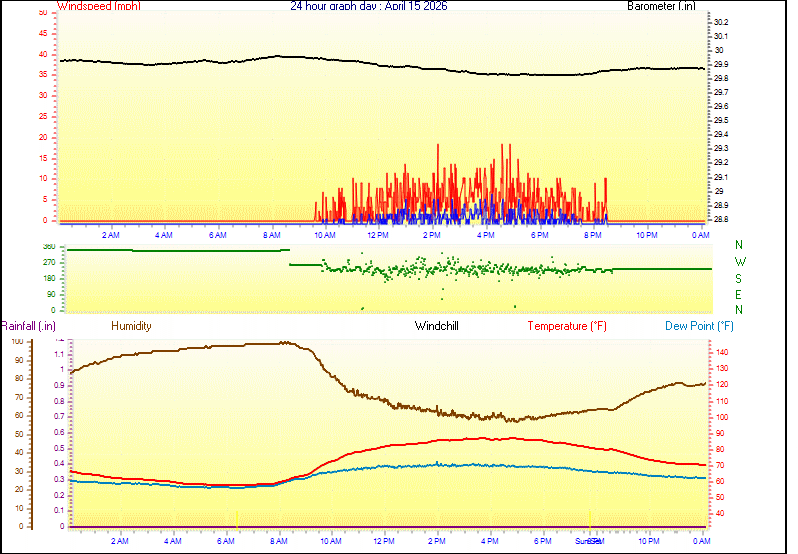Click 10 AM on the temperature graph time axis
Image resolution: width=798 pixels, height=554 pixels.
329,541
